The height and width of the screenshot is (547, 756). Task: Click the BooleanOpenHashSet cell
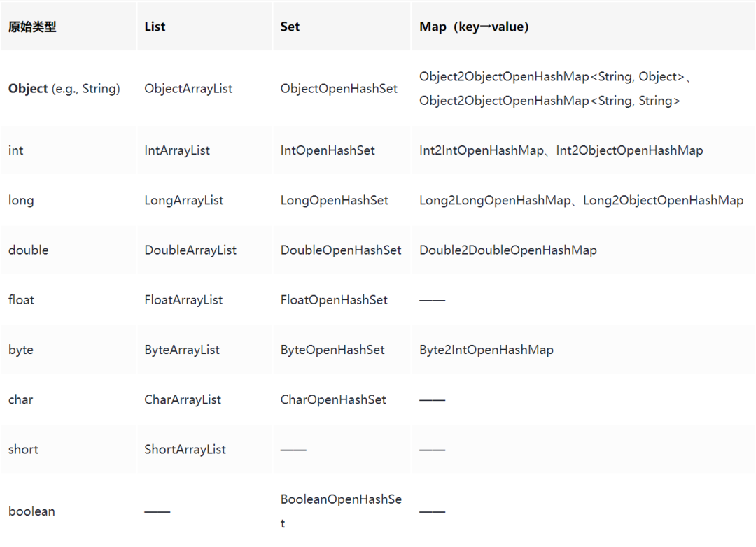tap(341, 511)
